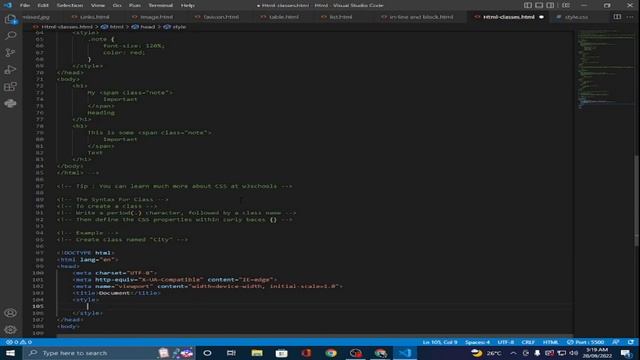640x360 pixels.
Task: Switch to the list.html tab
Action: [340, 17]
